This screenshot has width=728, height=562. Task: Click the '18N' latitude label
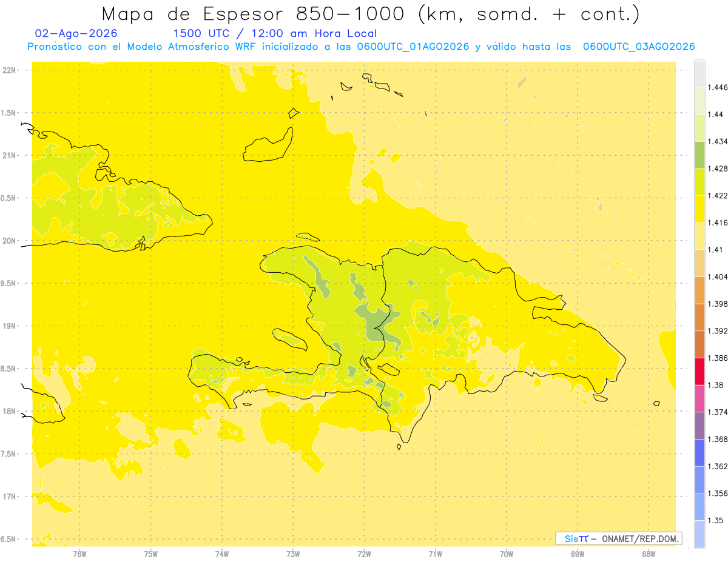(x=9, y=411)
